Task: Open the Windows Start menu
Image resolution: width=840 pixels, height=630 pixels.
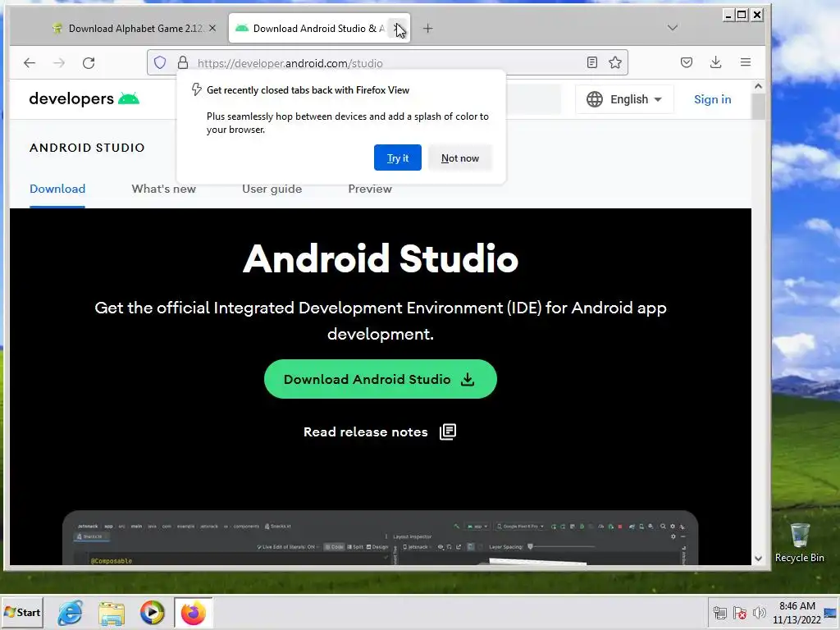Action: (22, 612)
